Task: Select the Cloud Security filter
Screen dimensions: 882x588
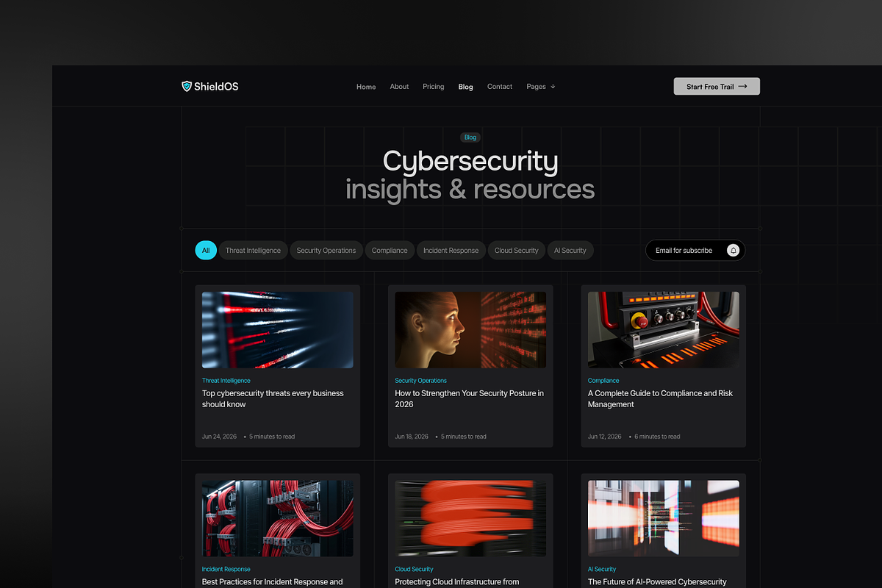Action: [517, 250]
